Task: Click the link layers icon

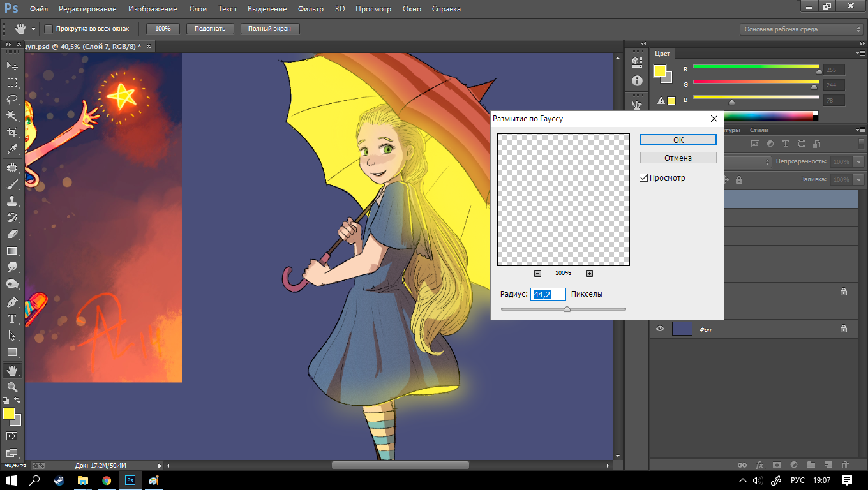Action: pyautogui.click(x=742, y=466)
